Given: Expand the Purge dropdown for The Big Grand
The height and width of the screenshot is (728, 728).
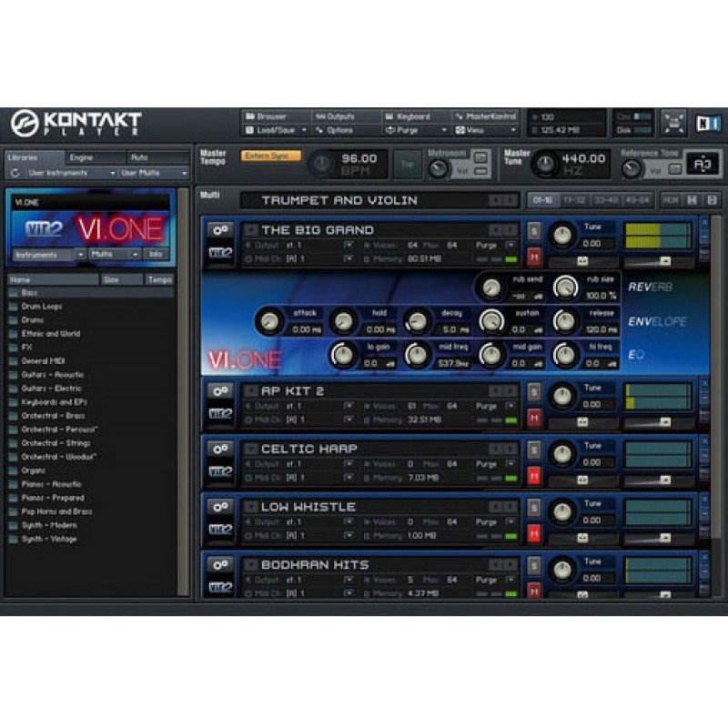Looking at the screenshot, I should tap(510, 246).
